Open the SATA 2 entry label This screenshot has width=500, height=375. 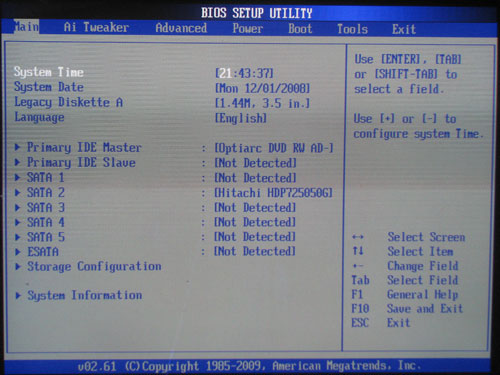tap(46, 192)
